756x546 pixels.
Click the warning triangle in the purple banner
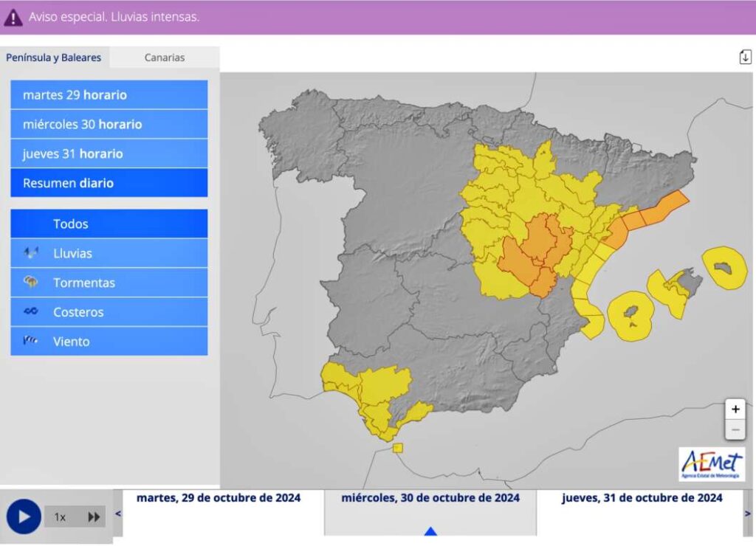click(x=13, y=17)
